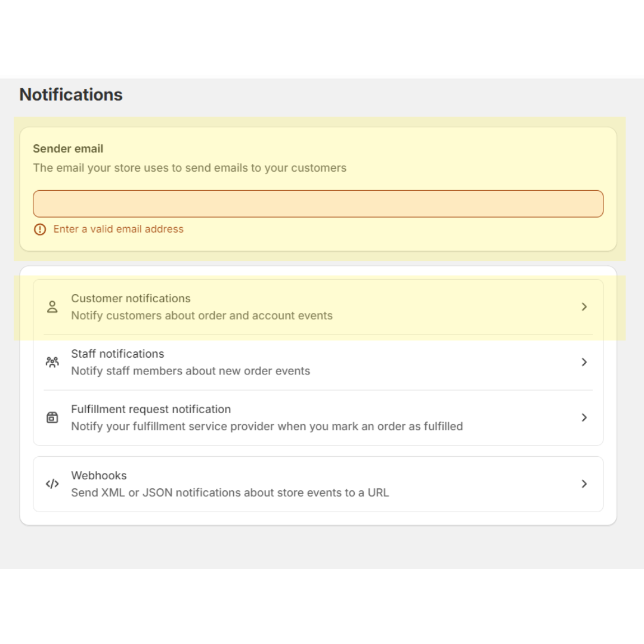Open the Customer notifications title
The image size is (644, 644).
click(131, 298)
